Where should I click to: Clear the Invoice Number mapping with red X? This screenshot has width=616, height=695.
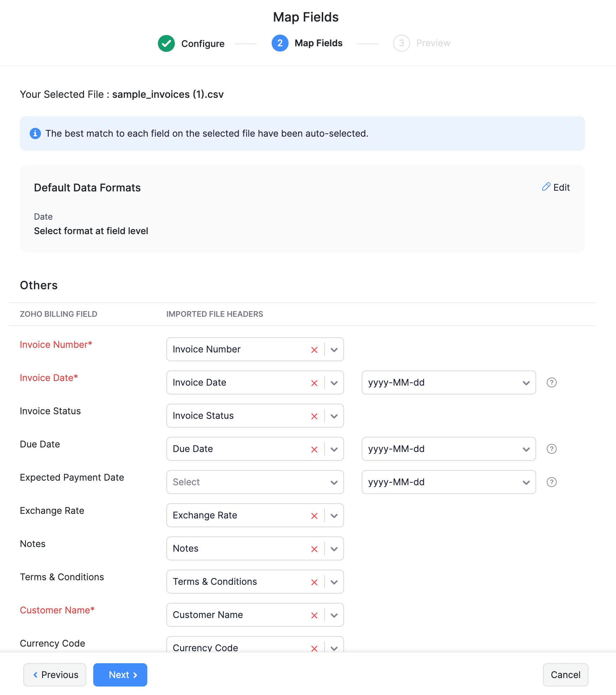click(x=314, y=350)
